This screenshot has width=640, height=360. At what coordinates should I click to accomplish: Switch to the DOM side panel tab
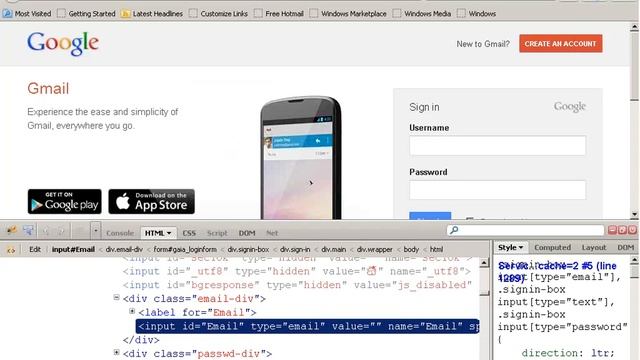626,247
